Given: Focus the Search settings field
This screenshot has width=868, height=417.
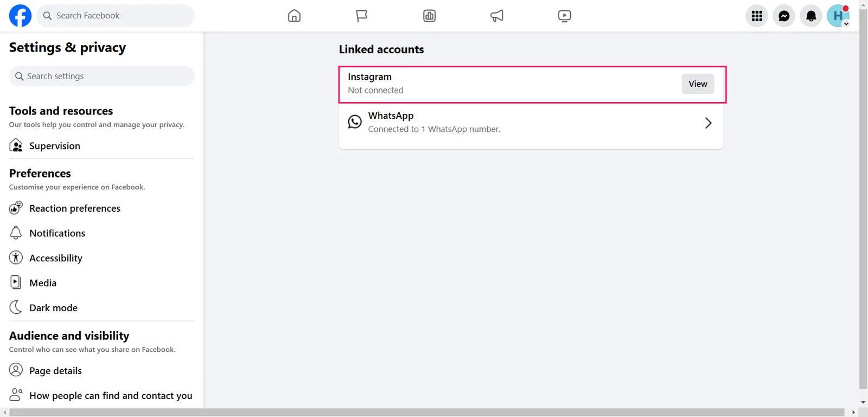Looking at the screenshot, I should pos(101,76).
